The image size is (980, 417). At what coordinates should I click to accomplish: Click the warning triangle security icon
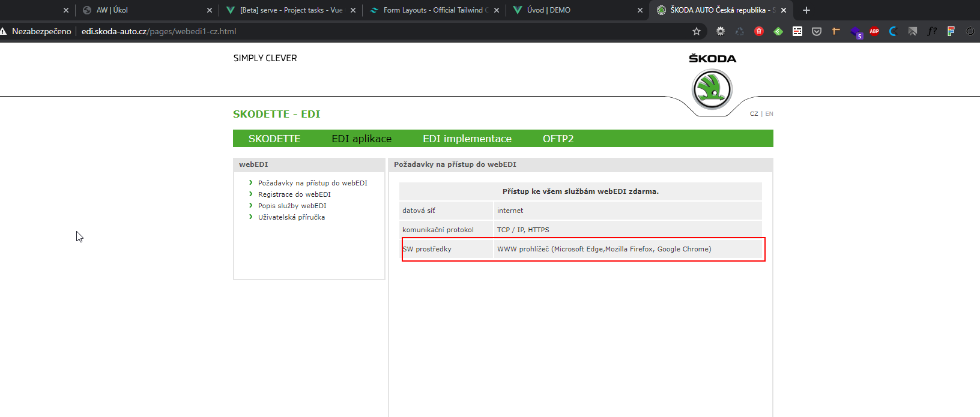(x=3, y=31)
